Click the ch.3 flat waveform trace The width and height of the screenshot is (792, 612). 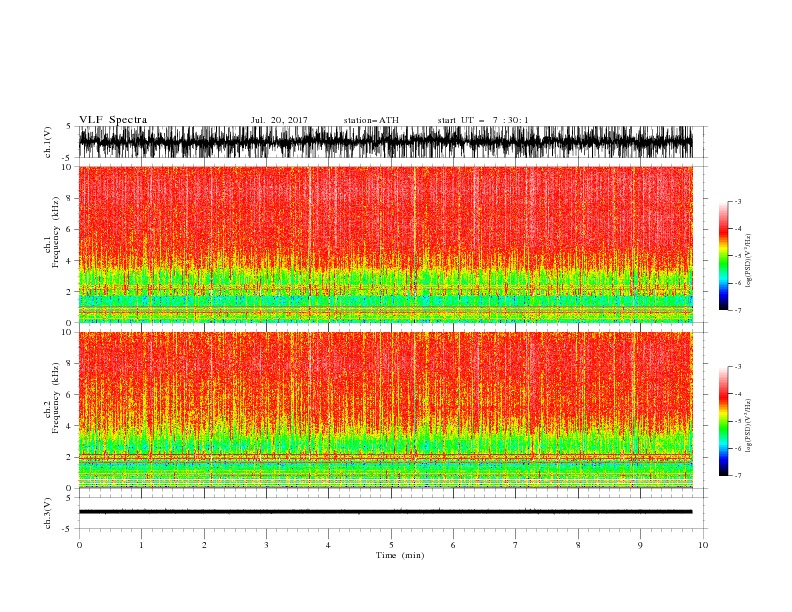pyautogui.click(x=385, y=512)
